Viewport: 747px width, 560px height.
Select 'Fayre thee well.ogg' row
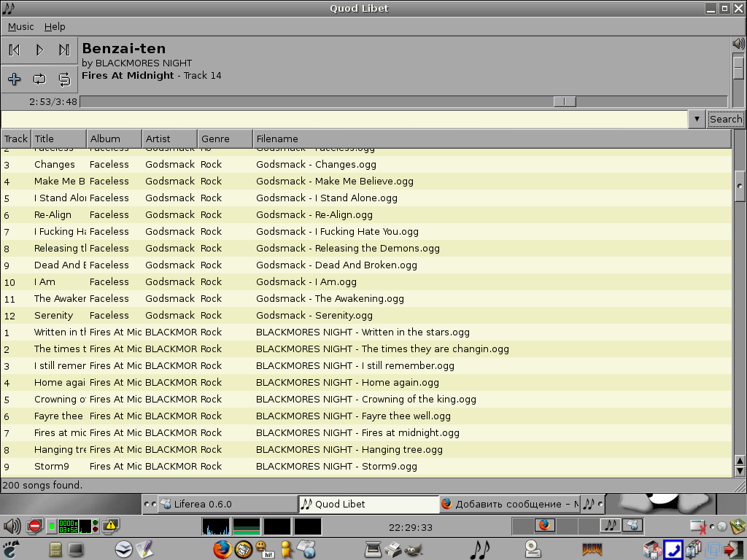pos(366,416)
